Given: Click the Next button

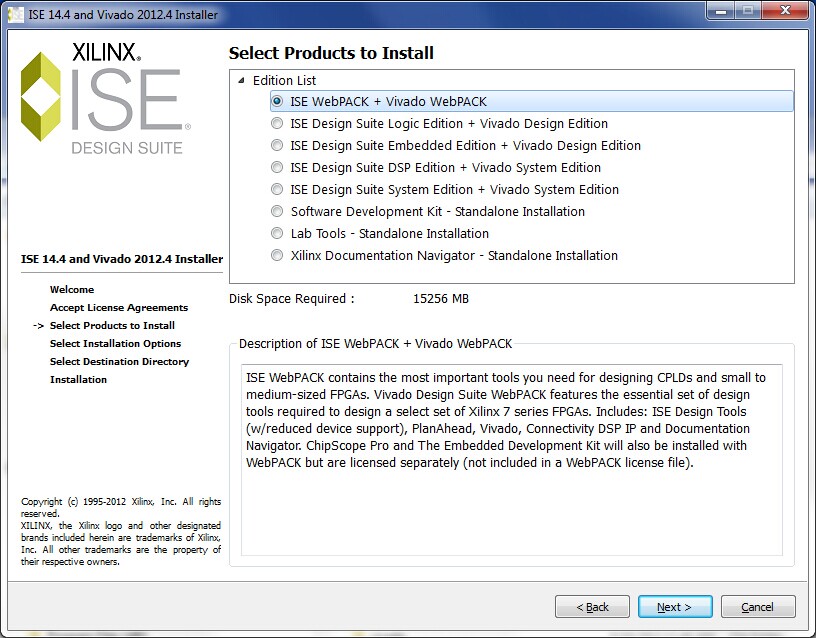Looking at the screenshot, I should pyautogui.click(x=673, y=606).
